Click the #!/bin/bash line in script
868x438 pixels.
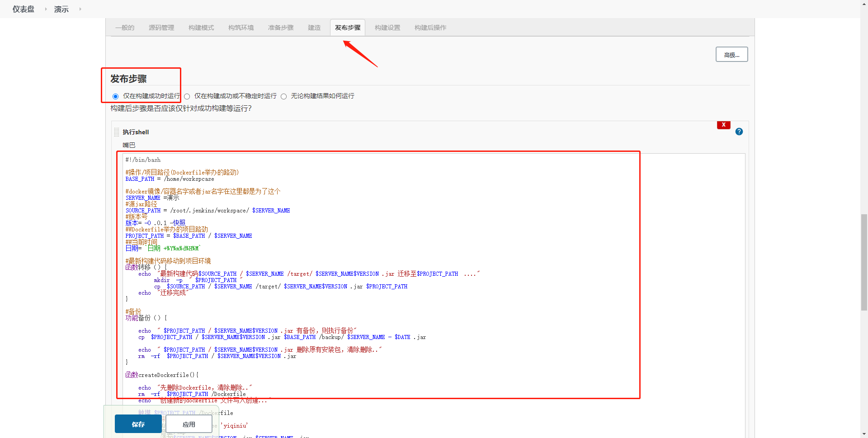click(x=143, y=160)
